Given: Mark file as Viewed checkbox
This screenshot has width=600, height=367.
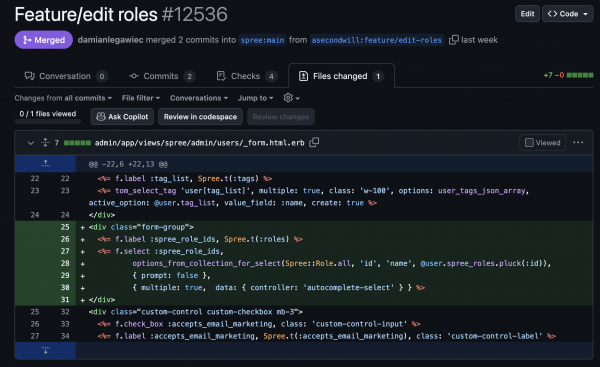Looking at the screenshot, I should [x=529, y=142].
